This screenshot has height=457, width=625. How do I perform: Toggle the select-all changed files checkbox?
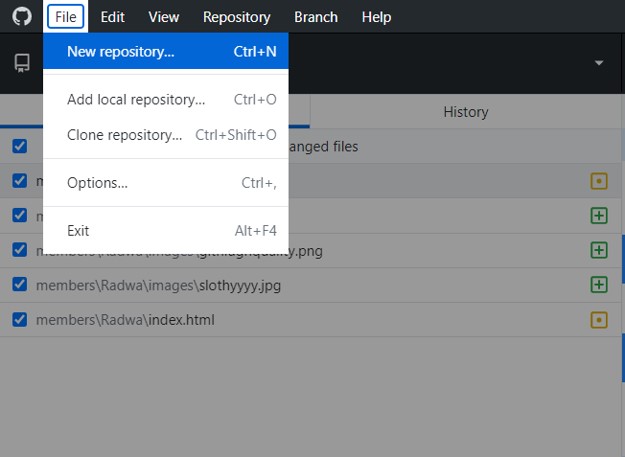(20, 146)
